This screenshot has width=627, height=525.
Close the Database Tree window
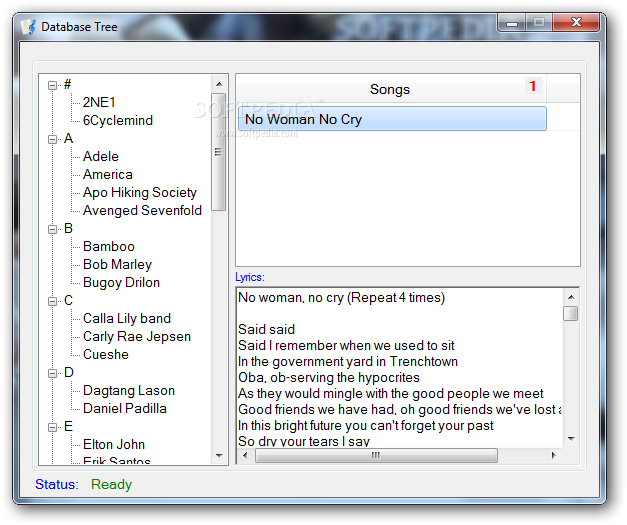[x=576, y=23]
